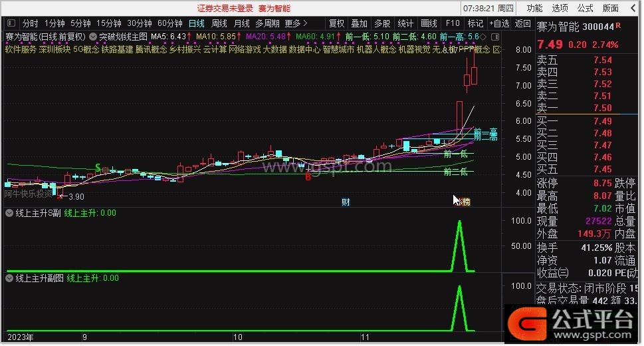Click the 深圳板块 sector tag
The image size is (644, 346).
pyautogui.click(x=54, y=50)
